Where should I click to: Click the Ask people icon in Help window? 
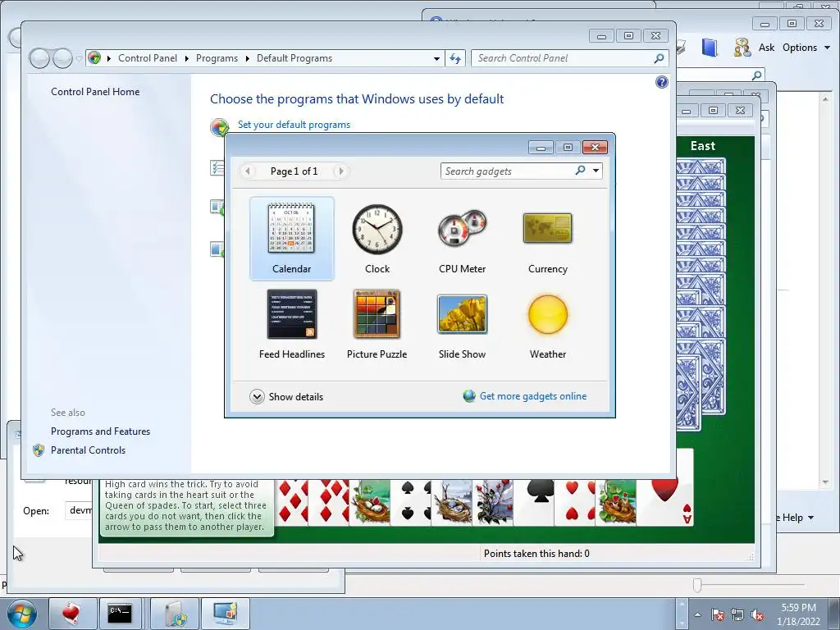click(x=742, y=47)
